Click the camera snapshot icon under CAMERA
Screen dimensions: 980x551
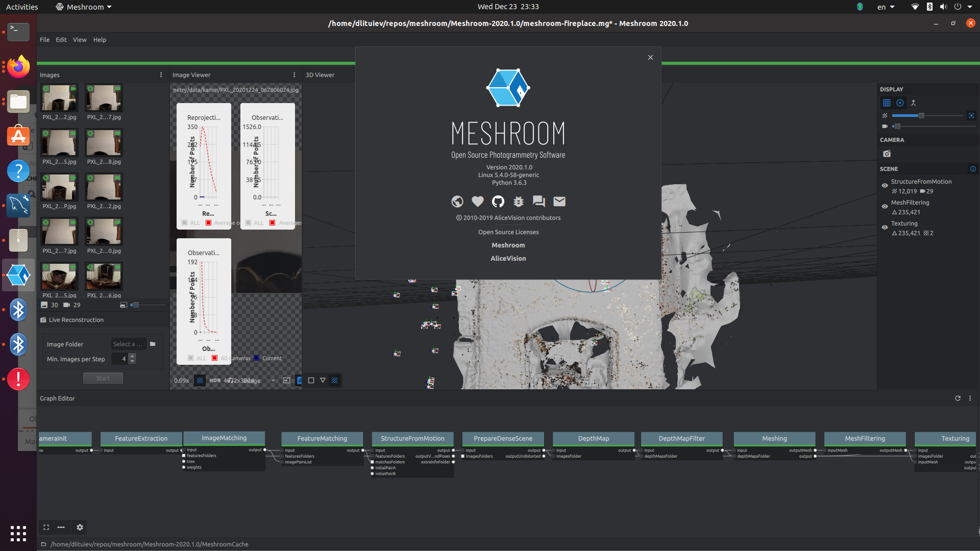887,154
